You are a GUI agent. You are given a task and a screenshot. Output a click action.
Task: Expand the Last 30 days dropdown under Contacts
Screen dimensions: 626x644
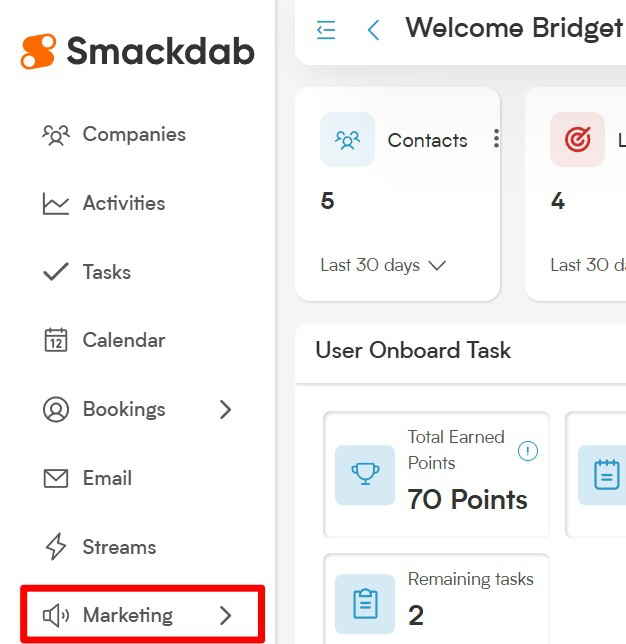(383, 265)
